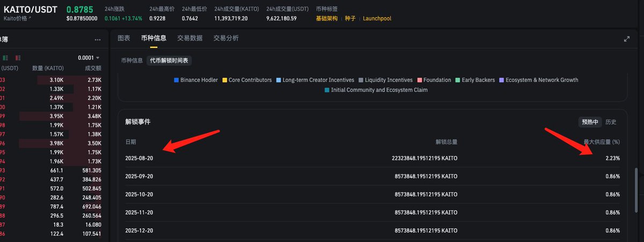Click the 661.1 buy order quantity

57,170
